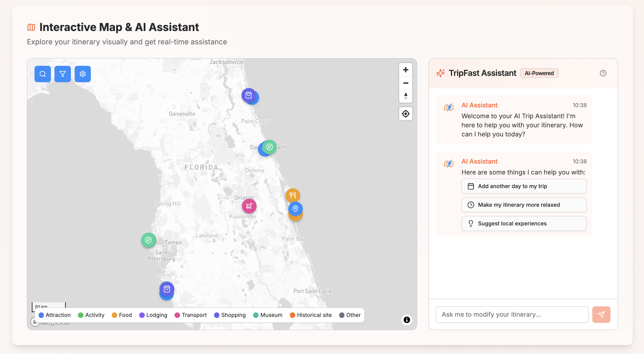Image resolution: width=644 pixels, height=354 pixels.
Task: Select the blue attraction pin marker
Action: click(x=295, y=209)
